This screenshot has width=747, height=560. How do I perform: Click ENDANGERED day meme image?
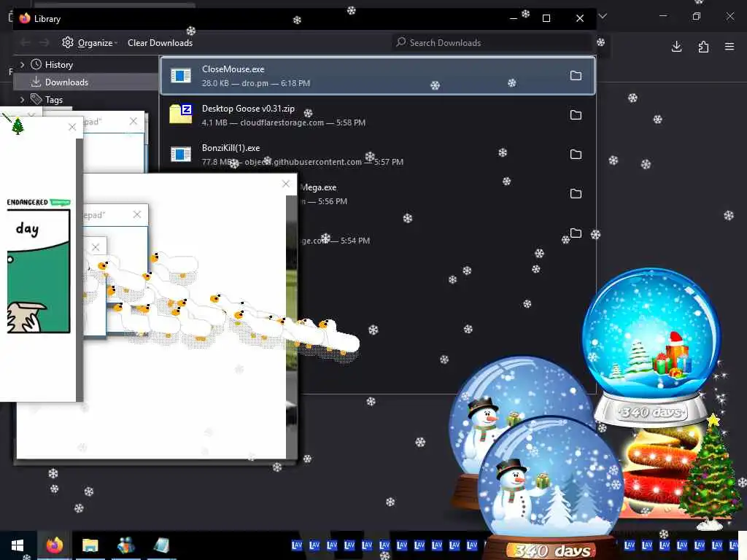pos(38,265)
